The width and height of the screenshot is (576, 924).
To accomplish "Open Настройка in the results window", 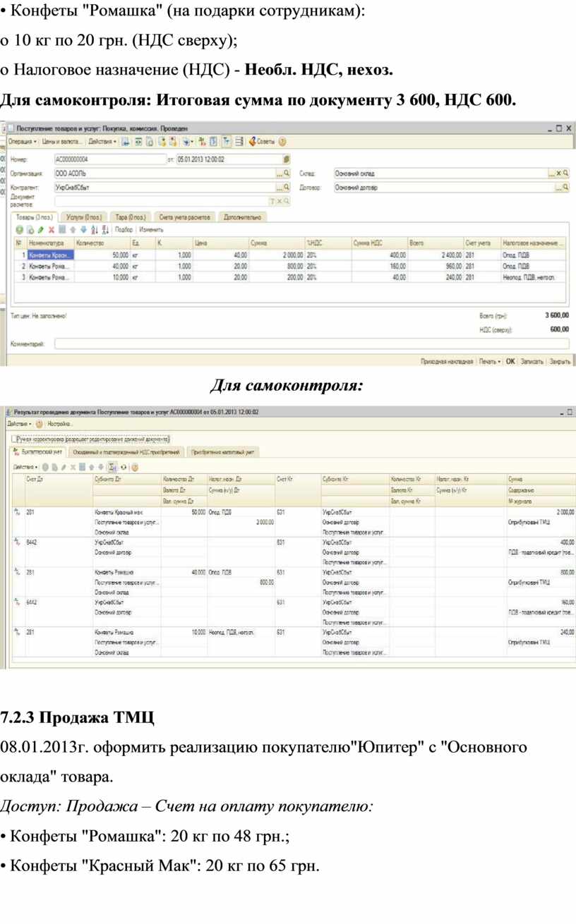I will point(61,424).
